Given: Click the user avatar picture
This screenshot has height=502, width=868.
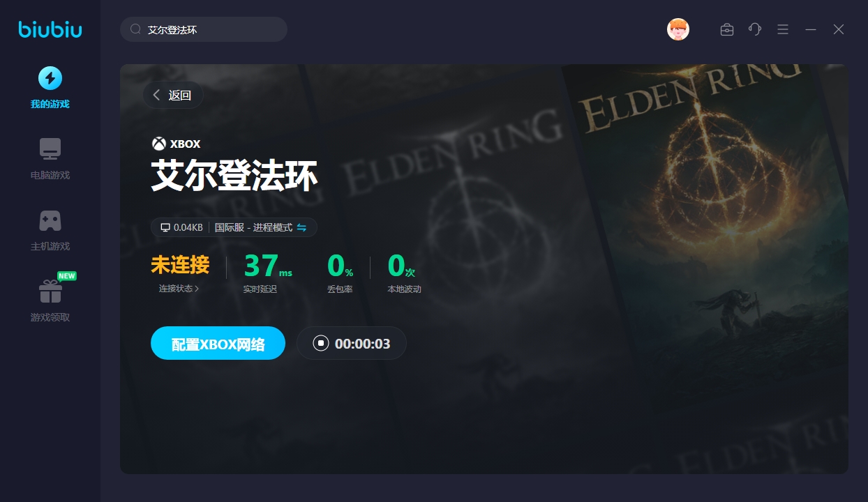Looking at the screenshot, I should [678, 29].
